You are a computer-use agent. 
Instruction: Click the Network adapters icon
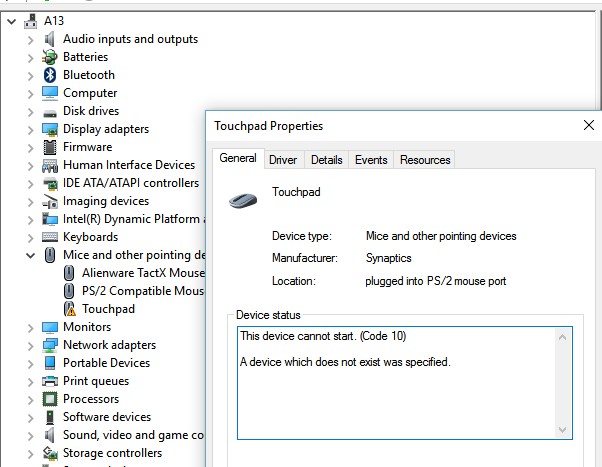click(50, 345)
